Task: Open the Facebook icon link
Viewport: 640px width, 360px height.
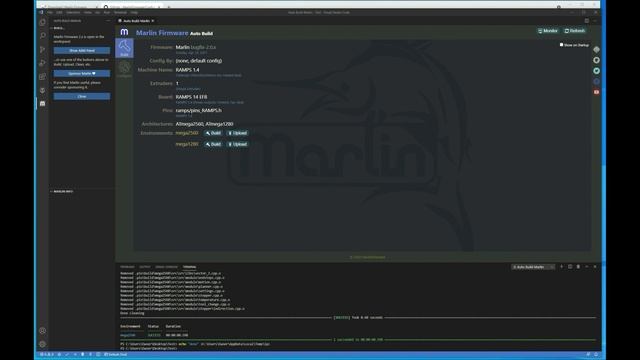Action: (596, 81)
